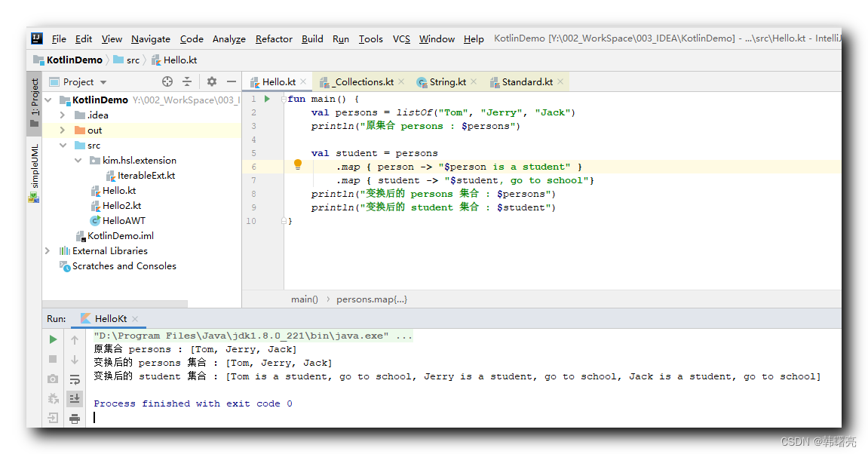Viewport: 868px width, 454px height.
Task: Open the Build menu
Action: 312,38
